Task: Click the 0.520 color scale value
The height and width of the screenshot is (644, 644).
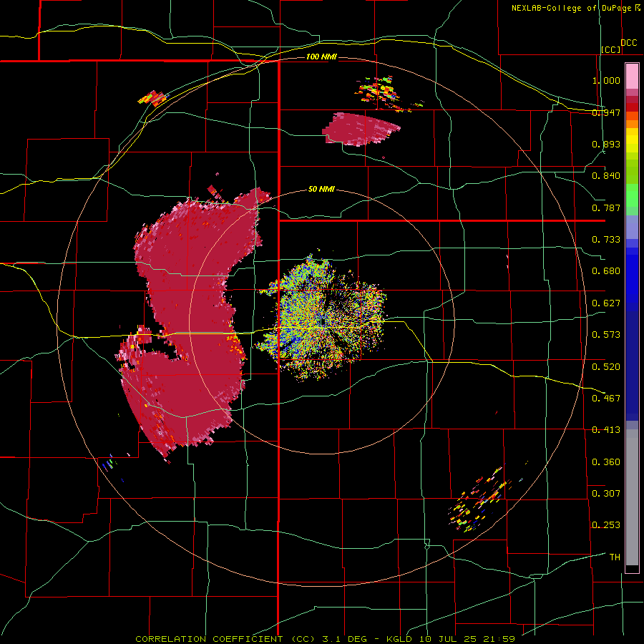Action: click(x=606, y=366)
